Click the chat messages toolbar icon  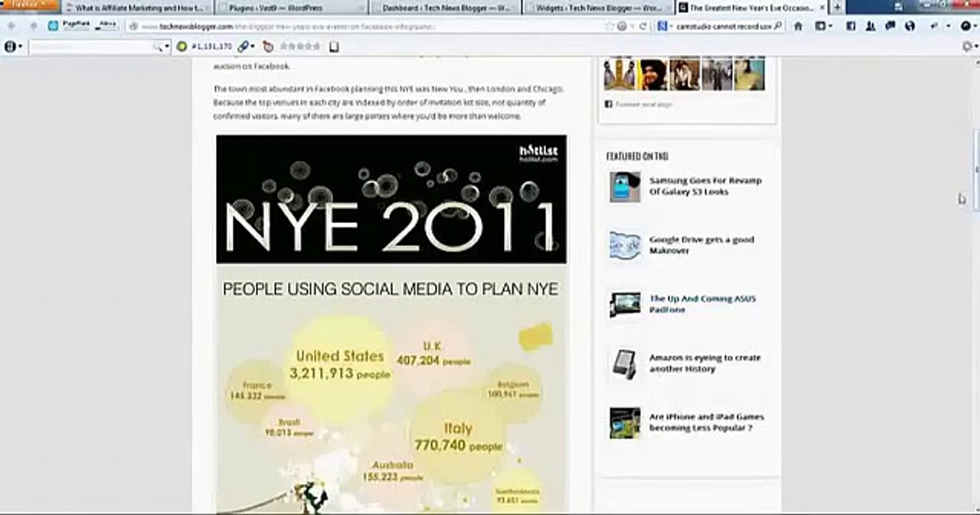890,26
